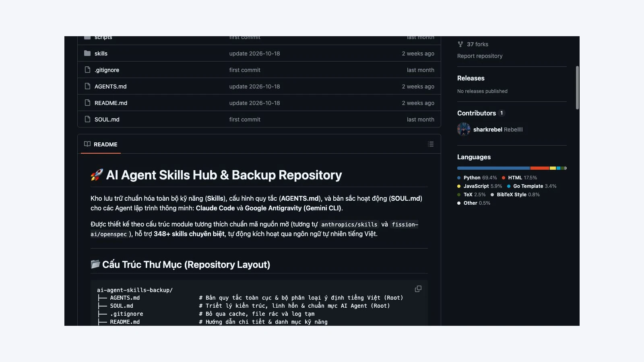Open the Releases section heading

pos(471,78)
